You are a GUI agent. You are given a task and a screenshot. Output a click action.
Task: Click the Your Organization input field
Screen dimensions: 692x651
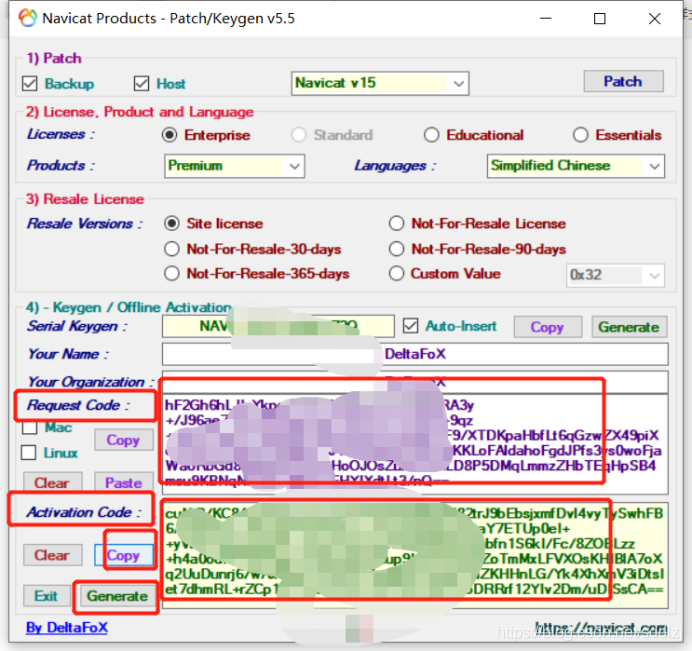(x=415, y=382)
